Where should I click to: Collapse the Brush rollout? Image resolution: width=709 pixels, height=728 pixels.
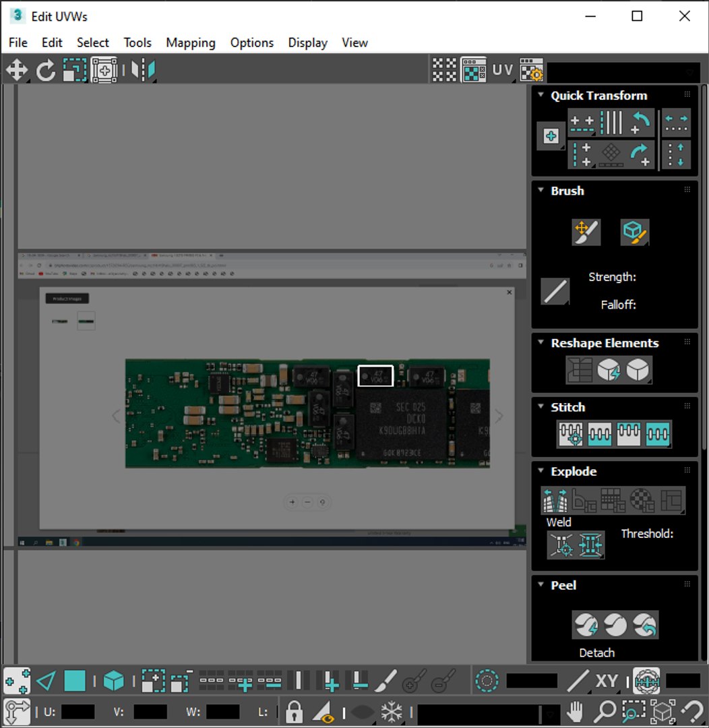point(541,190)
